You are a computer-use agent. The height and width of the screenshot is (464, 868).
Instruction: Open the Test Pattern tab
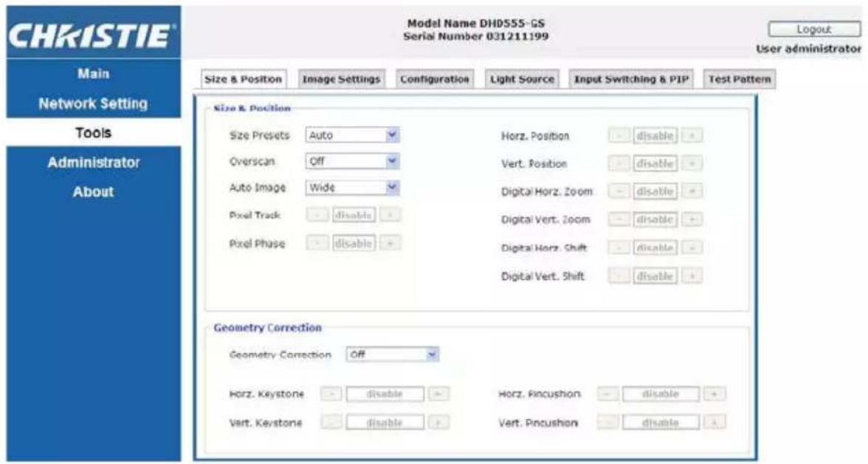point(739,79)
